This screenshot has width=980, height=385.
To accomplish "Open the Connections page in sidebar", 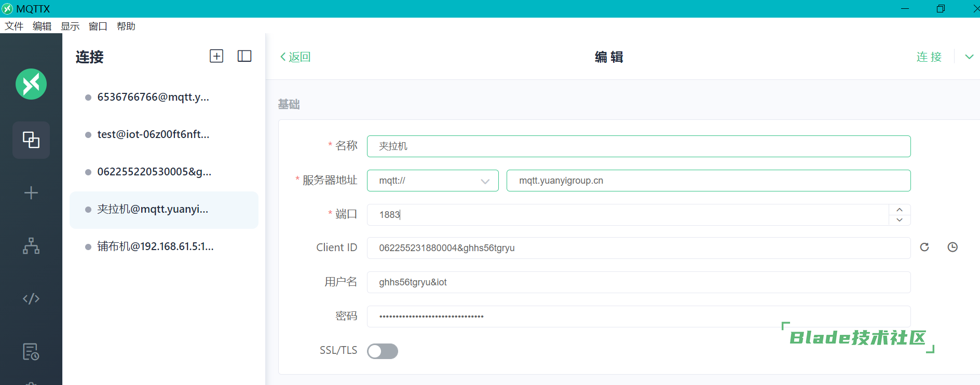I will (x=31, y=140).
